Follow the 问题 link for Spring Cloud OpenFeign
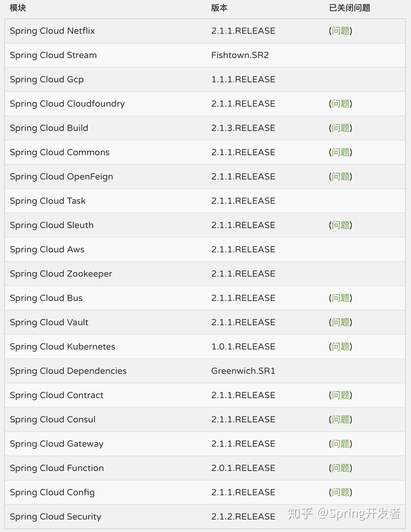411x532 pixels. point(340,177)
